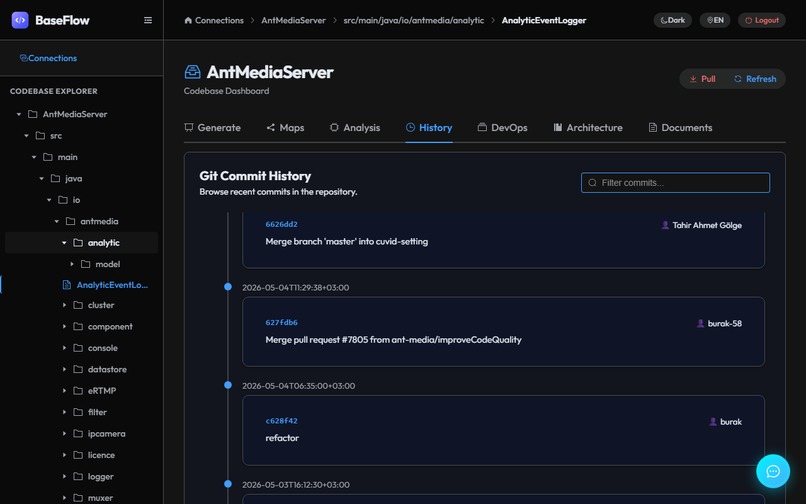Screen dimensions: 806x504
Task: Go to AntMediaServer breadcrumb link
Action: [294, 21]
